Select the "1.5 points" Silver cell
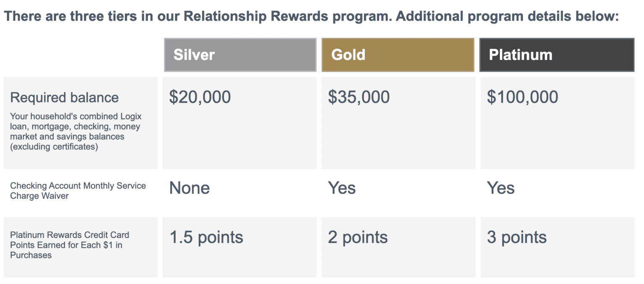Viewport: 644px width, 284px height. pyautogui.click(x=206, y=237)
